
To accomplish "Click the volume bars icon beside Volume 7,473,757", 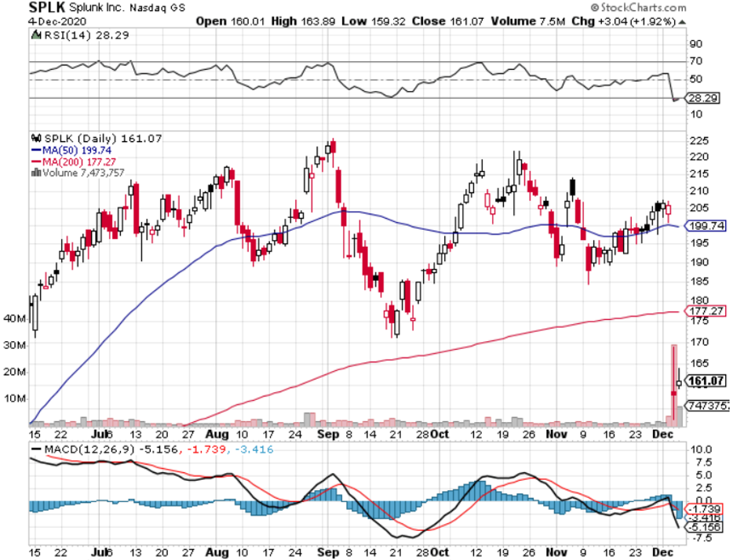I will [36, 173].
